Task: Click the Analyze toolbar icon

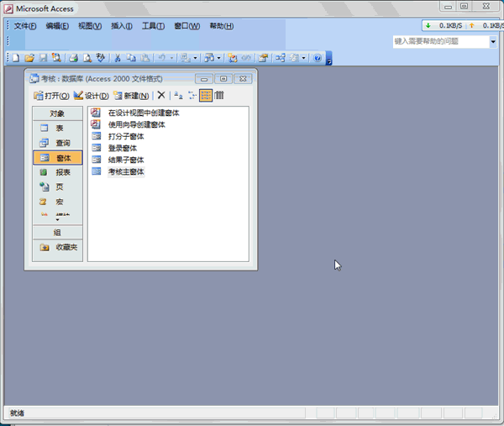Action: (209, 58)
